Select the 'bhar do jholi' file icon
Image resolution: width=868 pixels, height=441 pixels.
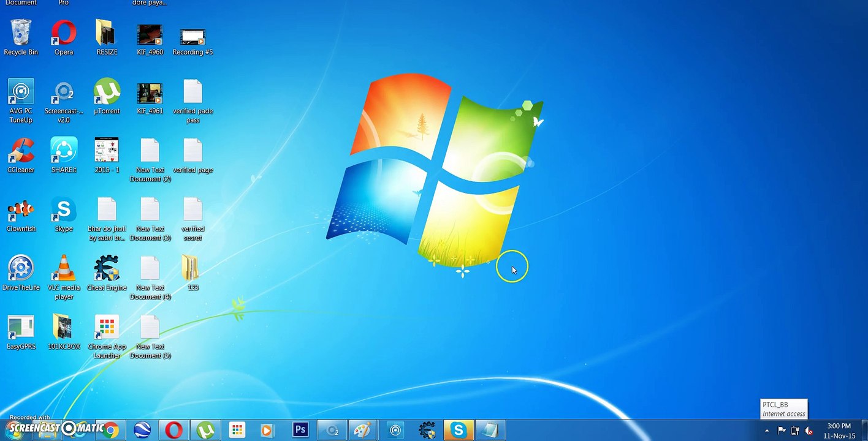point(107,219)
